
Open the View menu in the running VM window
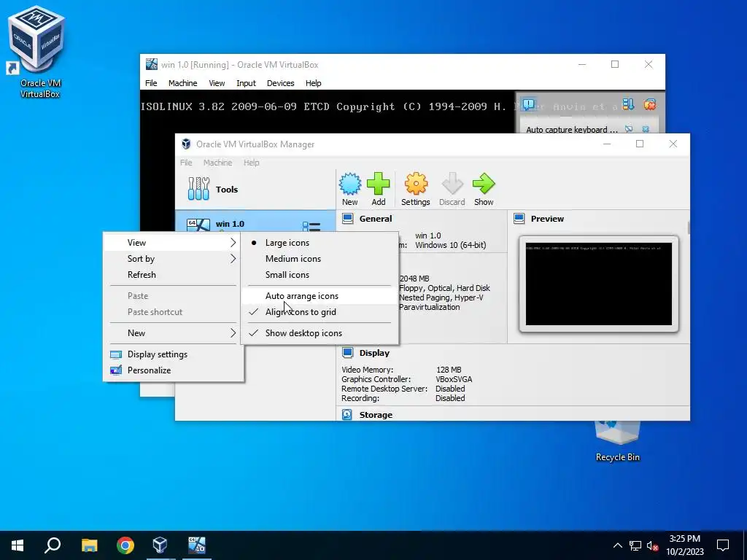click(x=217, y=83)
